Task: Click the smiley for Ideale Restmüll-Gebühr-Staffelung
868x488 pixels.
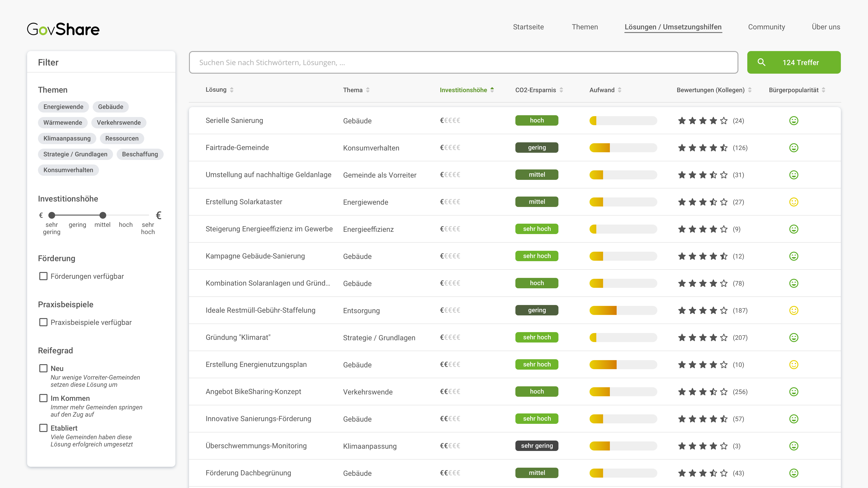Action: coord(794,310)
